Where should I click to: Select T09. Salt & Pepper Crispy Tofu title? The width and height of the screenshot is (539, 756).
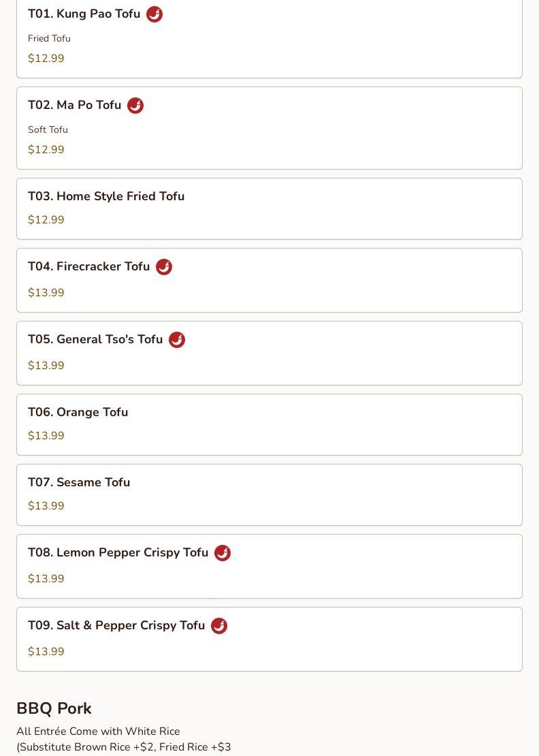click(116, 625)
